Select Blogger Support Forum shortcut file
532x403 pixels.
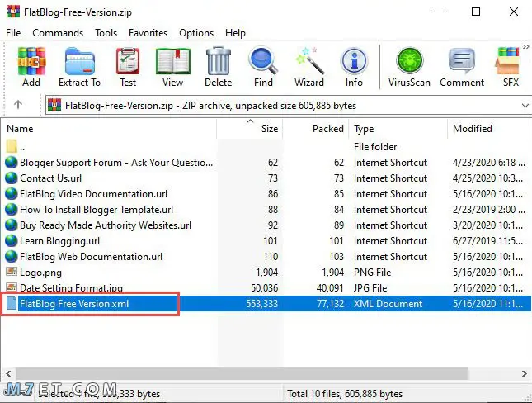pyautogui.click(x=266, y=163)
